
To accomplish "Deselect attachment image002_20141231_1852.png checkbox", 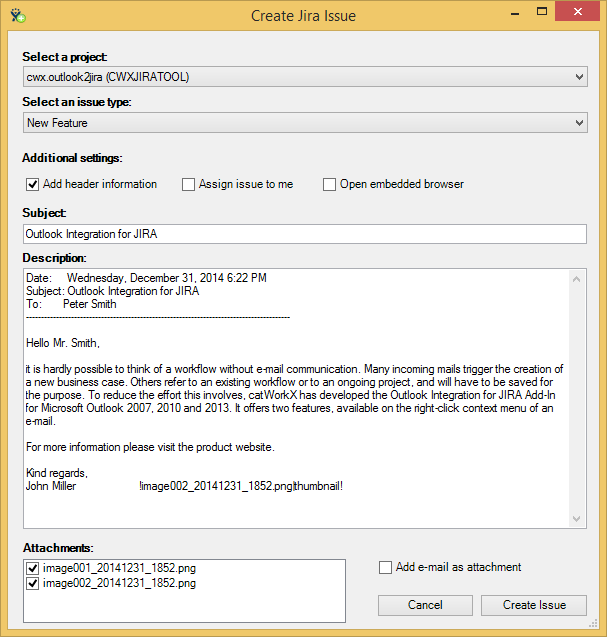I will (32, 583).
